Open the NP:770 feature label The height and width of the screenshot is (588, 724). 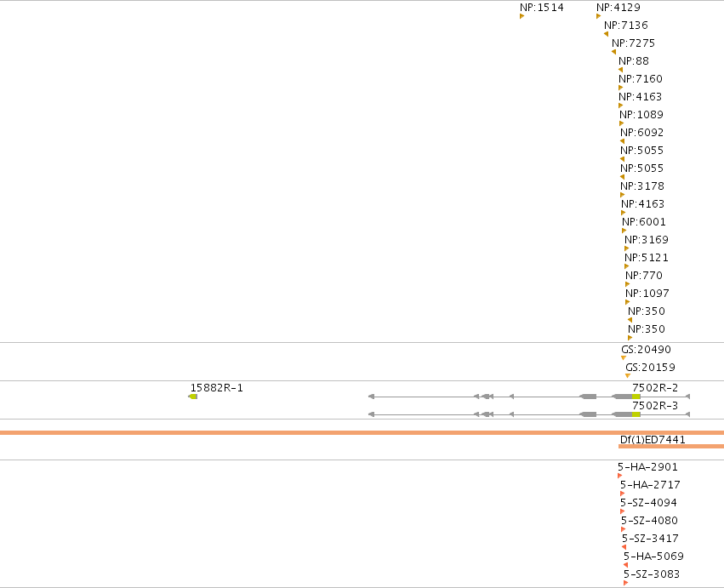click(x=644, y=276)
